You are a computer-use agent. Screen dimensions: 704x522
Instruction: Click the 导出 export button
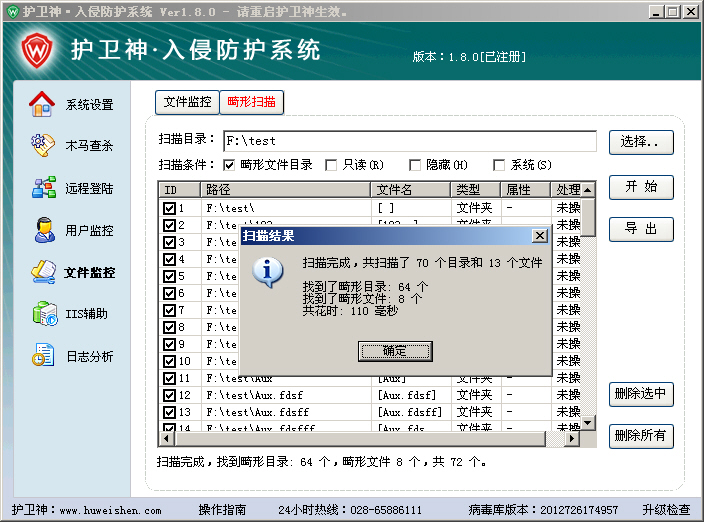[641, 229]
